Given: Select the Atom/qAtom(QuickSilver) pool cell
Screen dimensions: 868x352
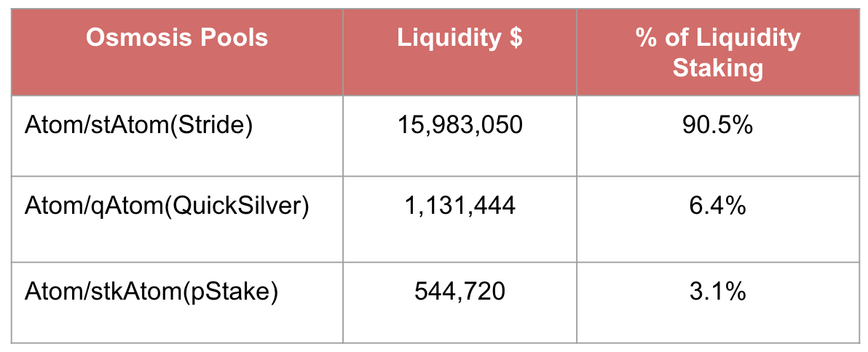Looking at the screenshot, I should [x=167, y=207].
